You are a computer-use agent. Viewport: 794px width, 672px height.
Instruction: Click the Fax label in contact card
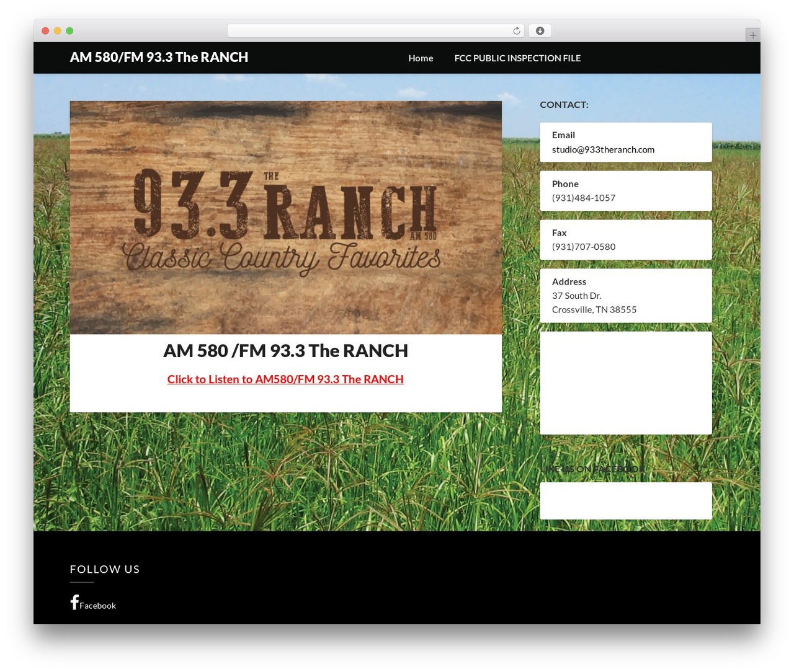click(559, 233)
